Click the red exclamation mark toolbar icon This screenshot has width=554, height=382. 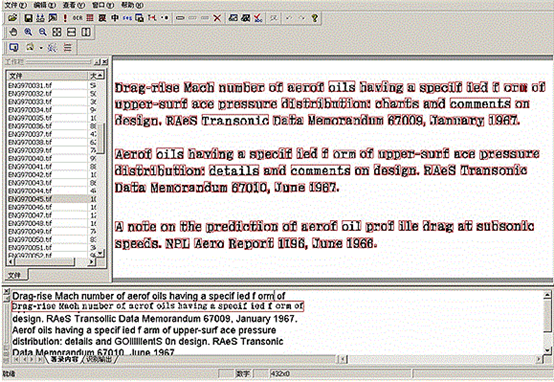click(65, 18)
